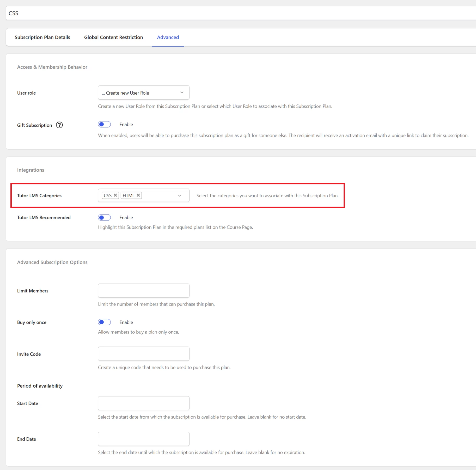Open the Global Content Restriction tab
The image size is (476, 470).
point(113,37)
